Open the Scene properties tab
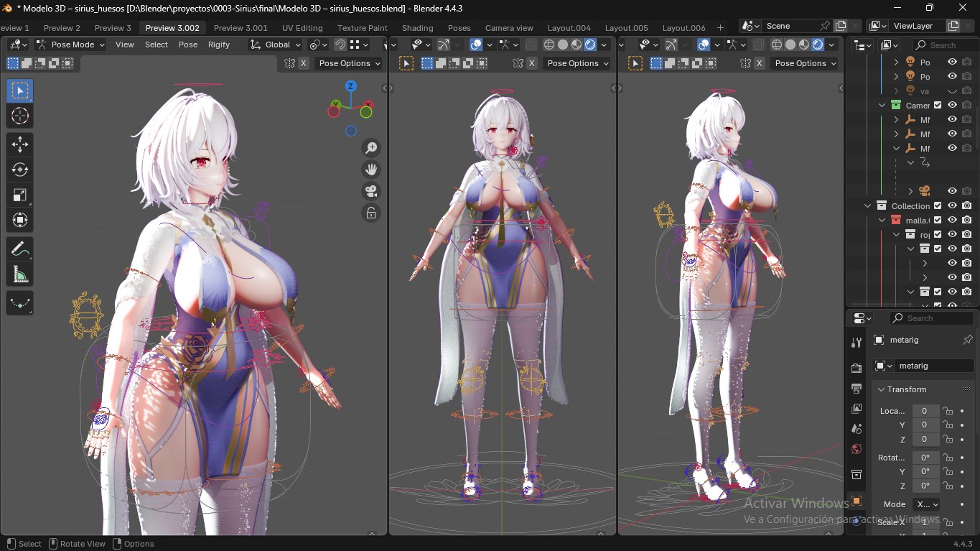Viewport: 980px width, 551px height. click(x=857, y=429)
